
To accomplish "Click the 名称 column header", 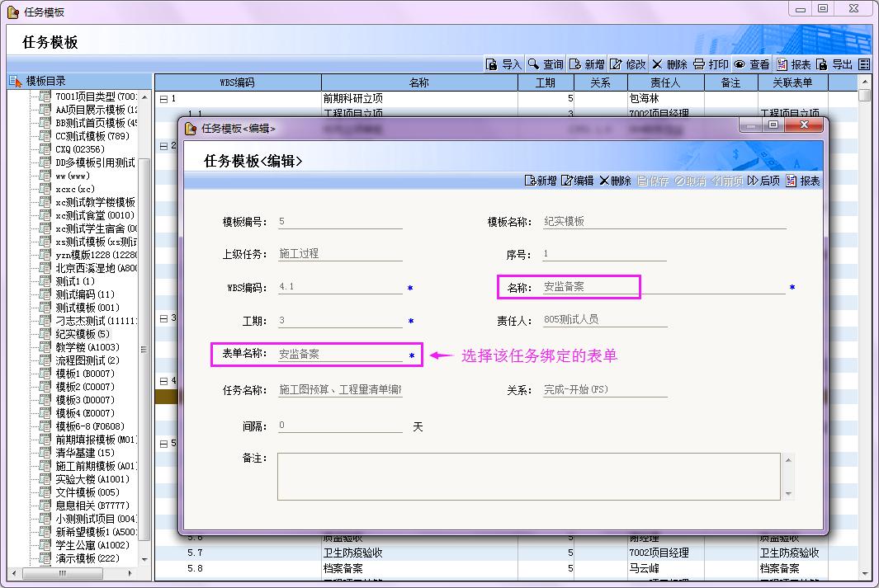I will pos(418,82).
